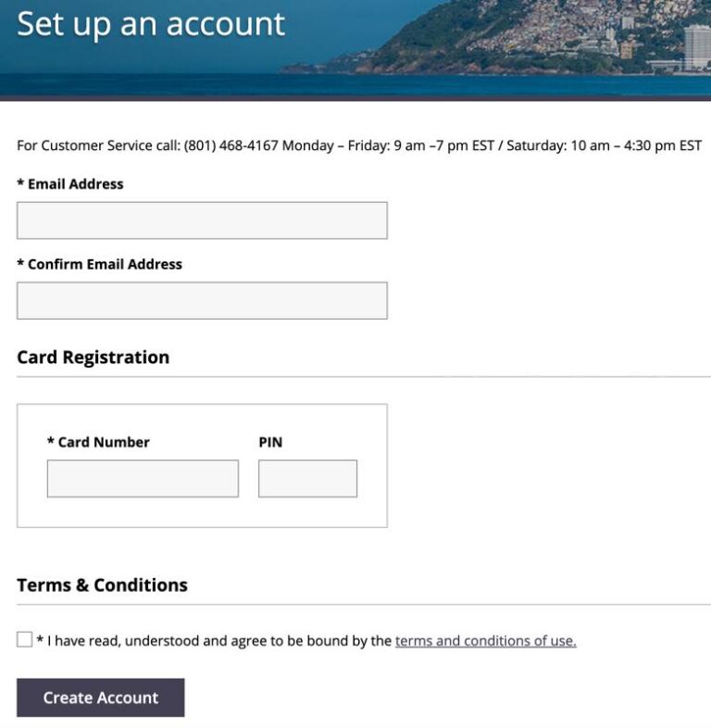
Task: Tick the terms agreement checkbox
Action: click(x=24, y=639)
